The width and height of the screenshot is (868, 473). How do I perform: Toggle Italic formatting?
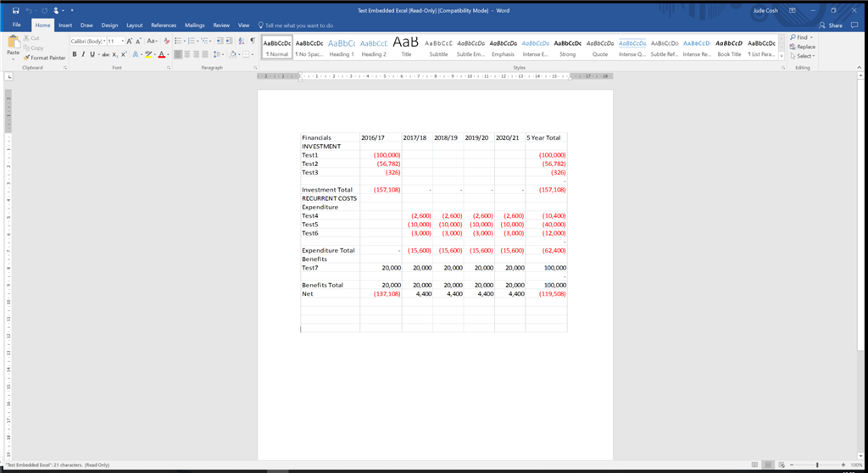(x=83, y=54)
